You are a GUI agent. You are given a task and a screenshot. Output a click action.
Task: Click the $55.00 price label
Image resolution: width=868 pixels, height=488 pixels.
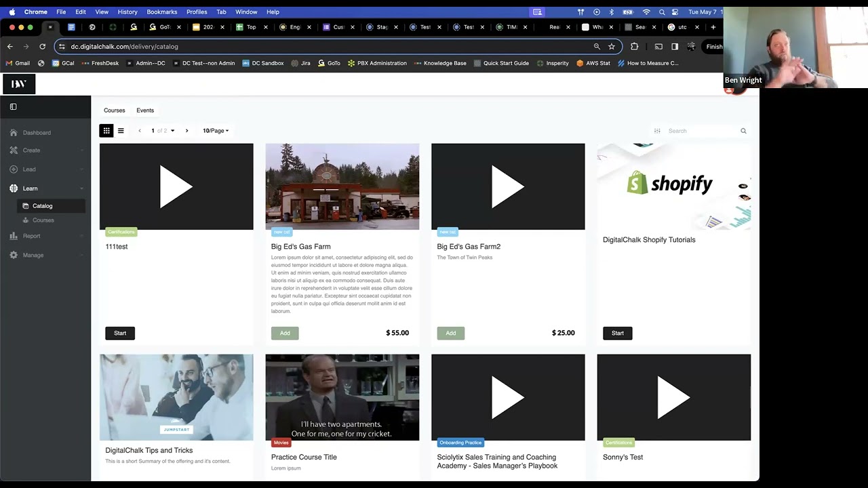(x=397, y=333)
